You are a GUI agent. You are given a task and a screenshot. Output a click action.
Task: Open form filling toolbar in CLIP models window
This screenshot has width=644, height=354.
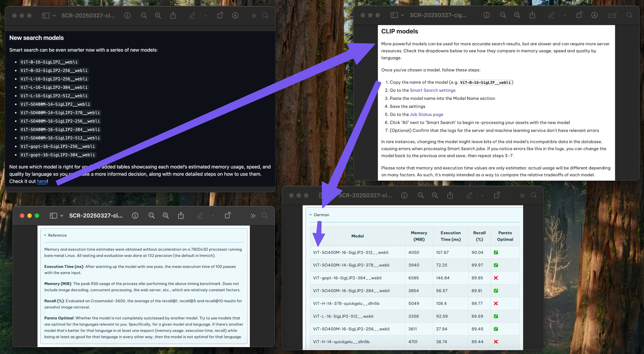tap(612, 15)
